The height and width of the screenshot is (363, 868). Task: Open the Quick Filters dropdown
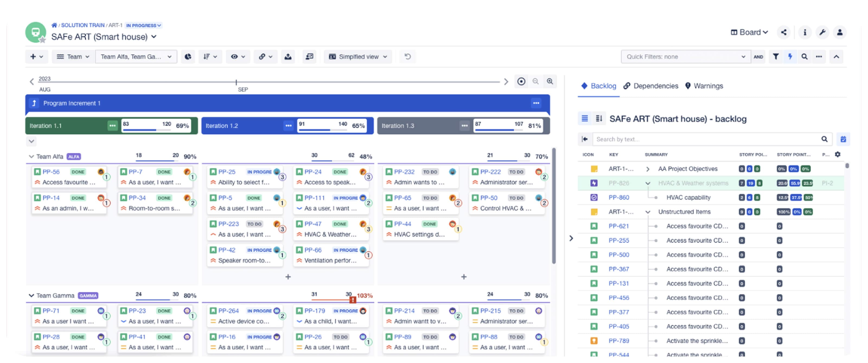coord(686,57)
